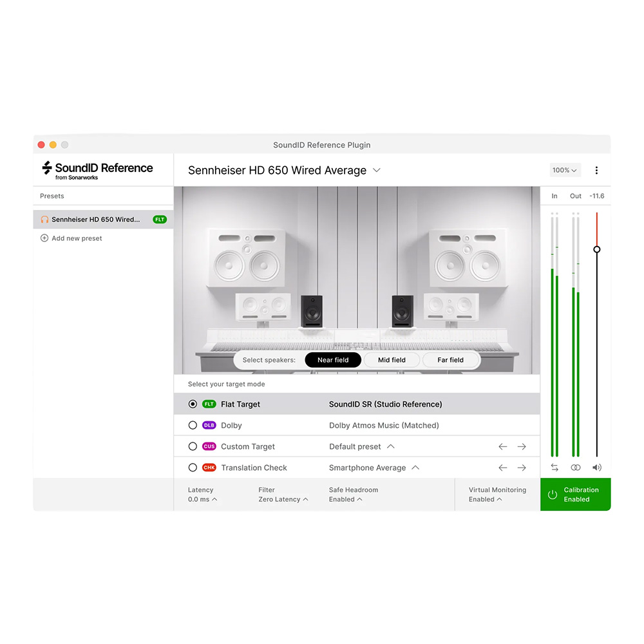
Task: Click the green FLT badge on Flat Target
Action: point(209,404)
